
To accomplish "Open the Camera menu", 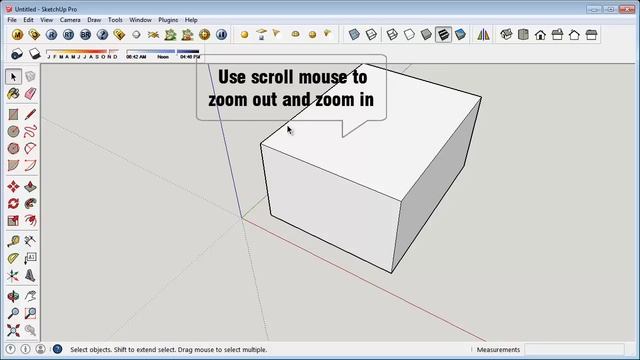I will pyautogui.click(x=70, y=20).
